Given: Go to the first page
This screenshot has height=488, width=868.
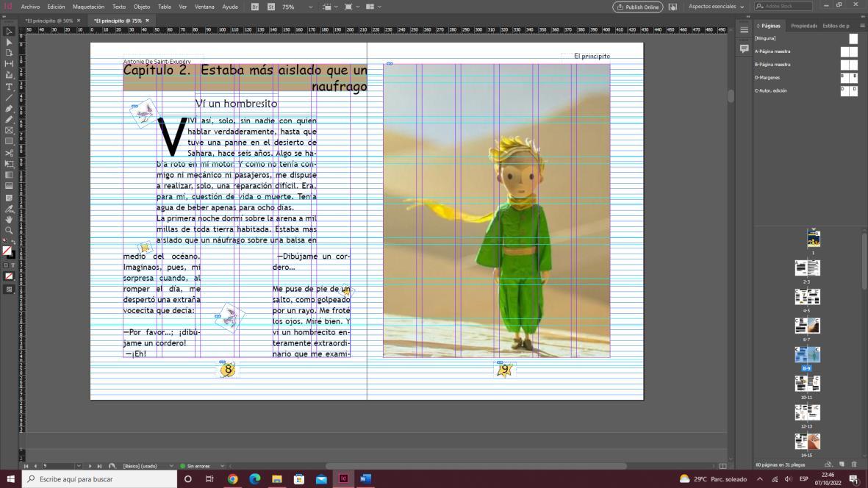Looking at the screenshot, I should [26, 466].
